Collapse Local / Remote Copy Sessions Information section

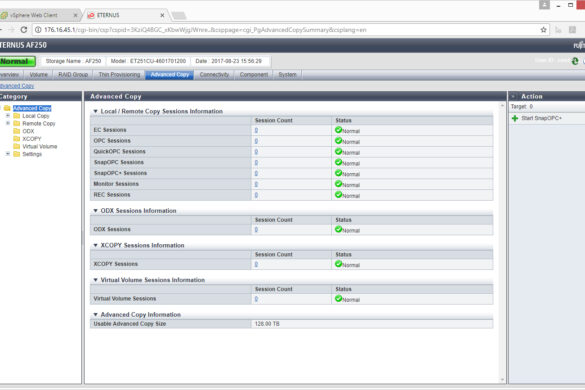pyautogui.click(x=95, y=111)
